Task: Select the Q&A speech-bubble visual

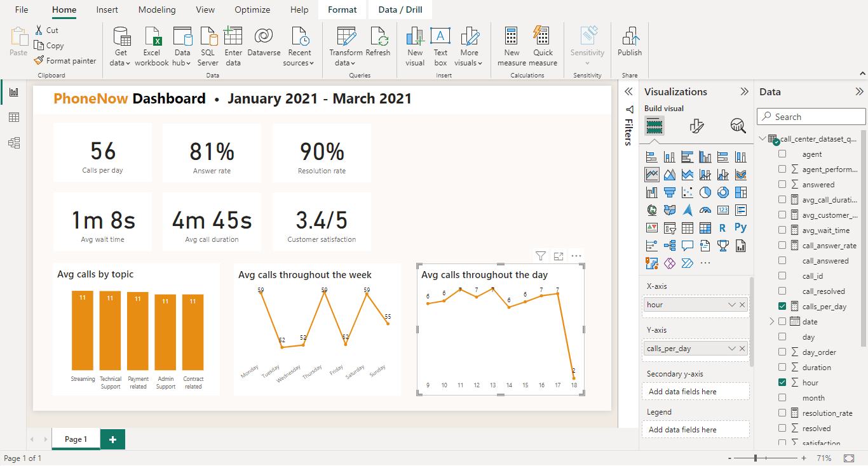Action: pos(688,245)
